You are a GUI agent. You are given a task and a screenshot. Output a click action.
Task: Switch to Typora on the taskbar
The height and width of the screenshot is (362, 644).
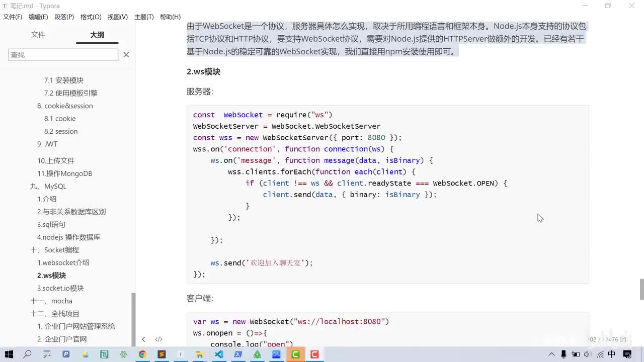(181, 354)
